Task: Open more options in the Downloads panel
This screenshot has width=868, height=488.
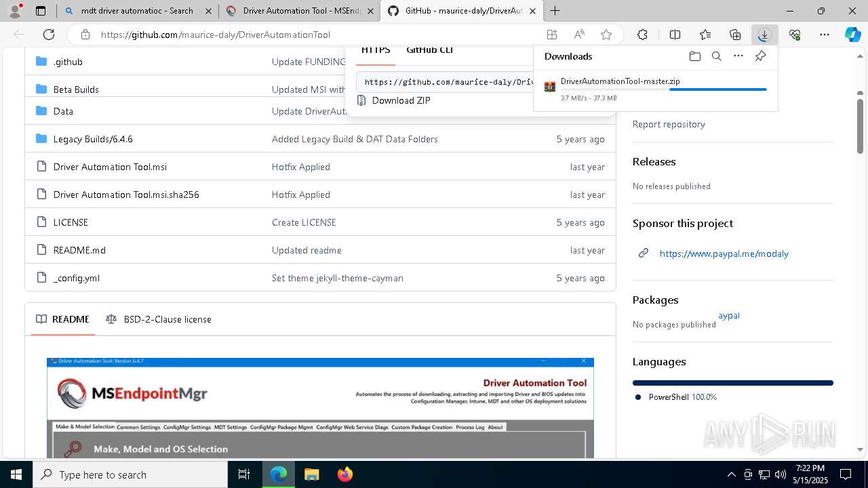Action: (x=738, y=56)
